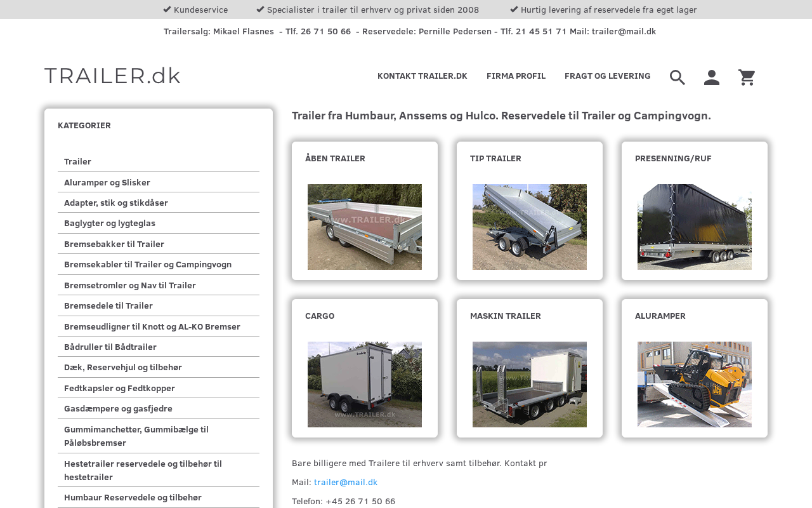Open the Tip Trailer thumbnail

tap(530, 227)
